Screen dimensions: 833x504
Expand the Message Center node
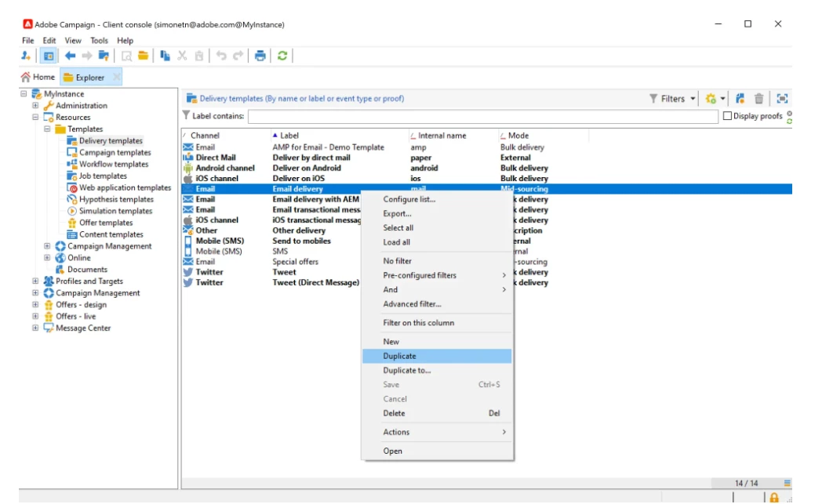pyautogui.click(x=35, y=328)
